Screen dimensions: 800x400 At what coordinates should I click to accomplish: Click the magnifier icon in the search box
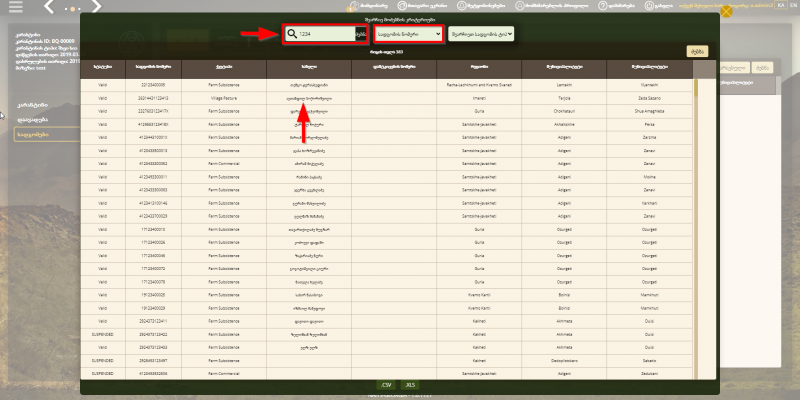[x=292, y=34]
